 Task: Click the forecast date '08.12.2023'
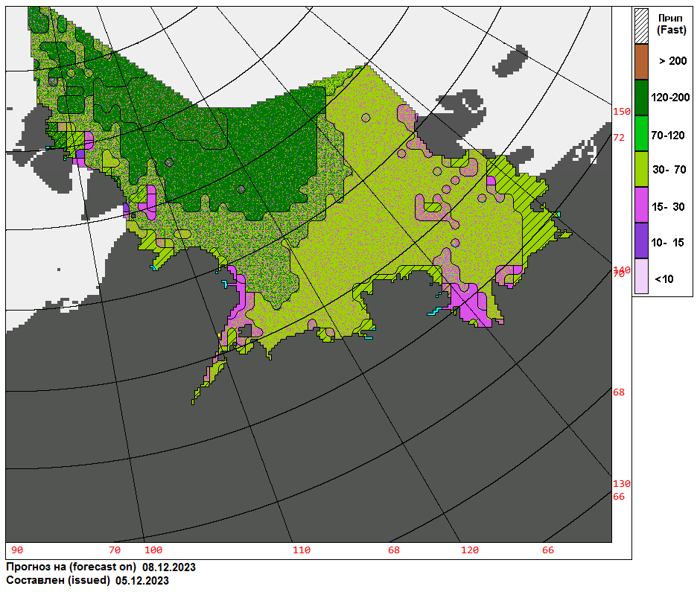click(169, 567)
